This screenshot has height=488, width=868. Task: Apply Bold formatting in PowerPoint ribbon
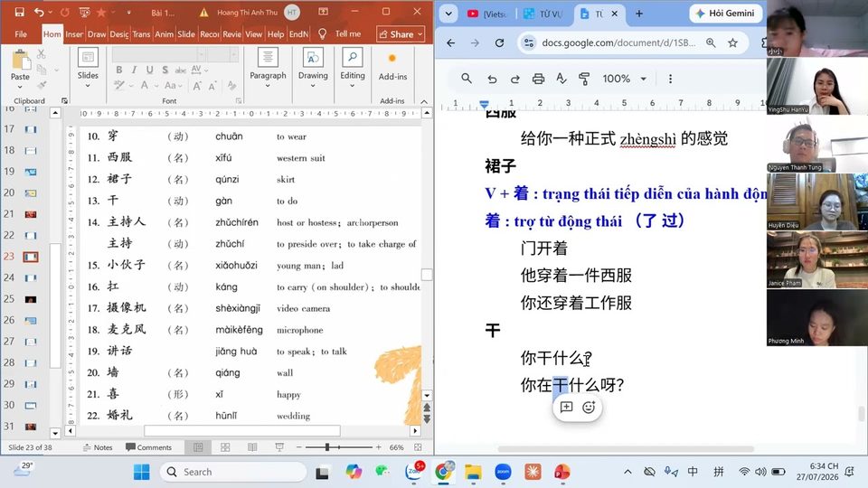(119, 70)
